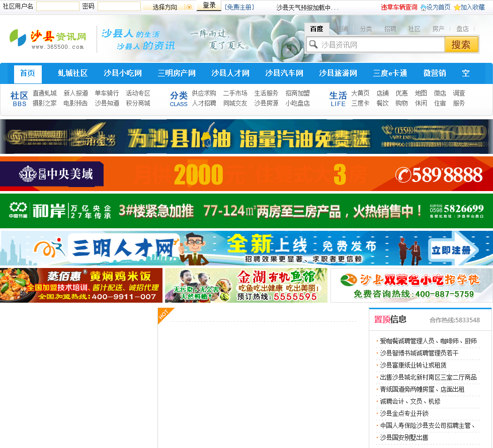Viewport: 493px width, 448px height.
Task: Select the 房产 search tab
Action: pos(438,29)
